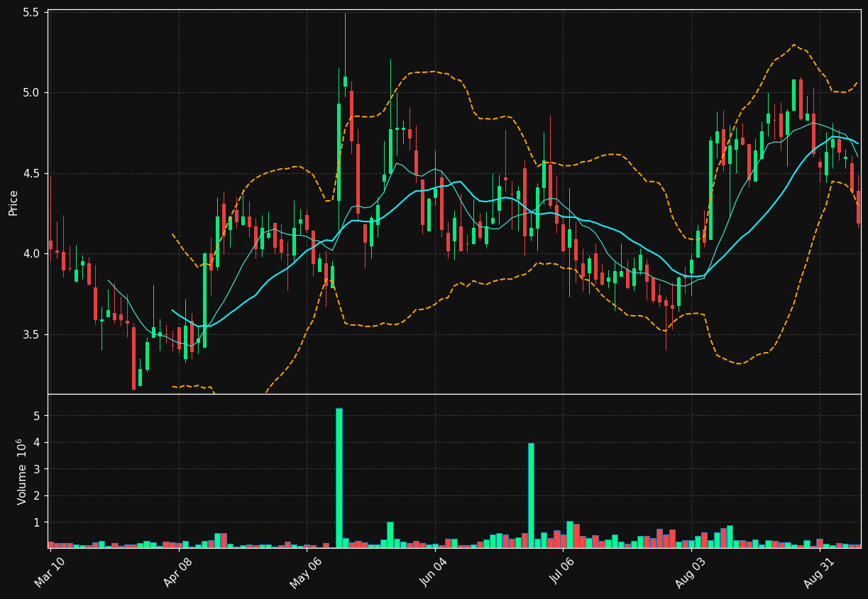This screenshot has height=599, width=868.
Task: Click the Apr 08 date label
Action: (178, 573)
